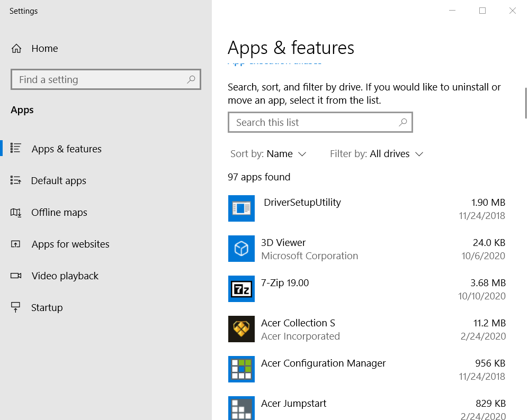Viewport: 528px width, 420px height.
Task: Click the 3D Viewer cube icon
Action: pos(241,249)
